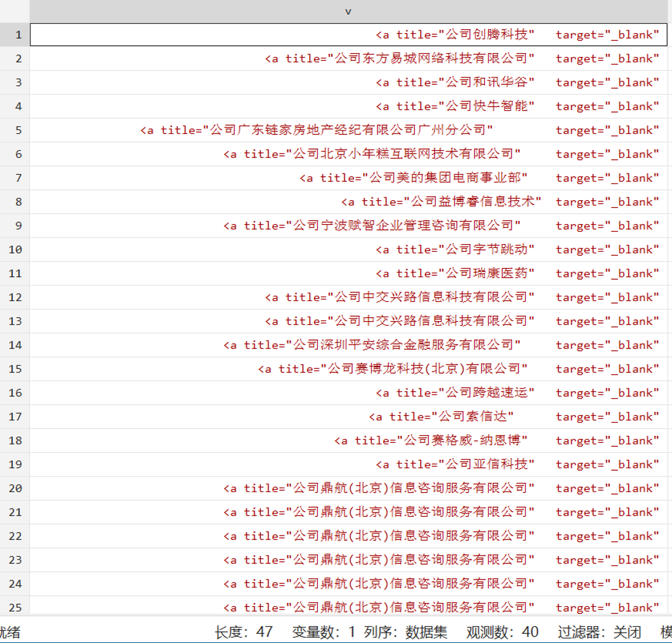Select the cell containing 公司创腾科技
This screenshot has width=672, height=643.
pos(348,35)
